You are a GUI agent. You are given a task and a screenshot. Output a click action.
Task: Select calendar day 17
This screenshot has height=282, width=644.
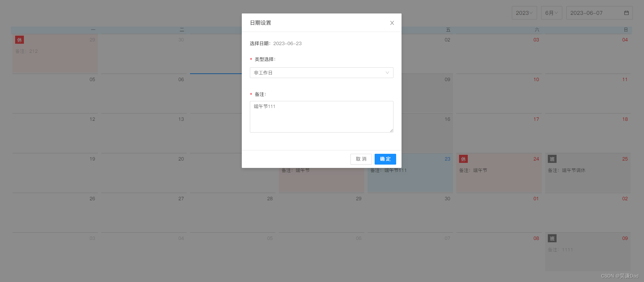point(499,133)
